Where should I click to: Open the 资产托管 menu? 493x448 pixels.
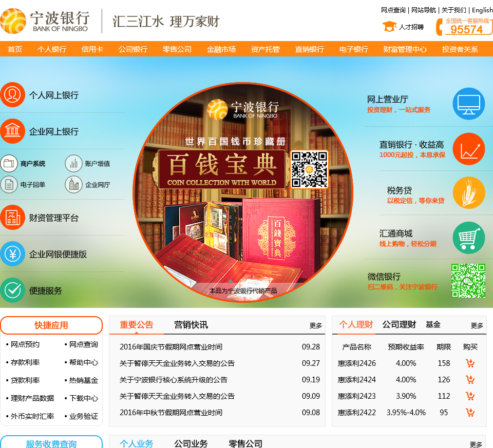pos(265,49)
